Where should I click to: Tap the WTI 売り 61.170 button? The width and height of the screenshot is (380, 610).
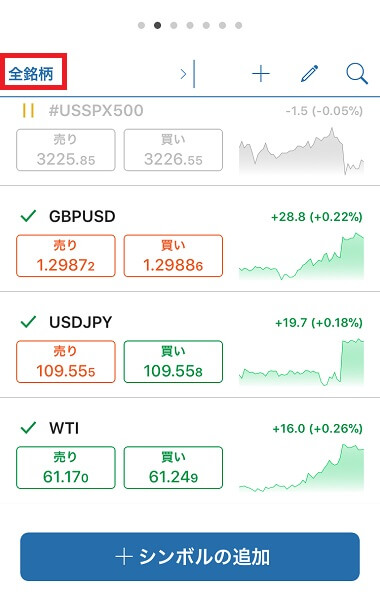[66, 467]
